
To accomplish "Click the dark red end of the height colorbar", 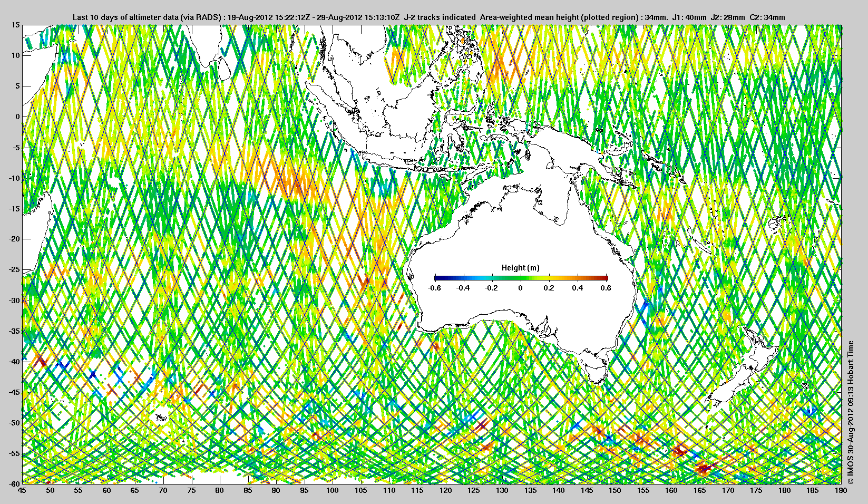I will [605, 278].
